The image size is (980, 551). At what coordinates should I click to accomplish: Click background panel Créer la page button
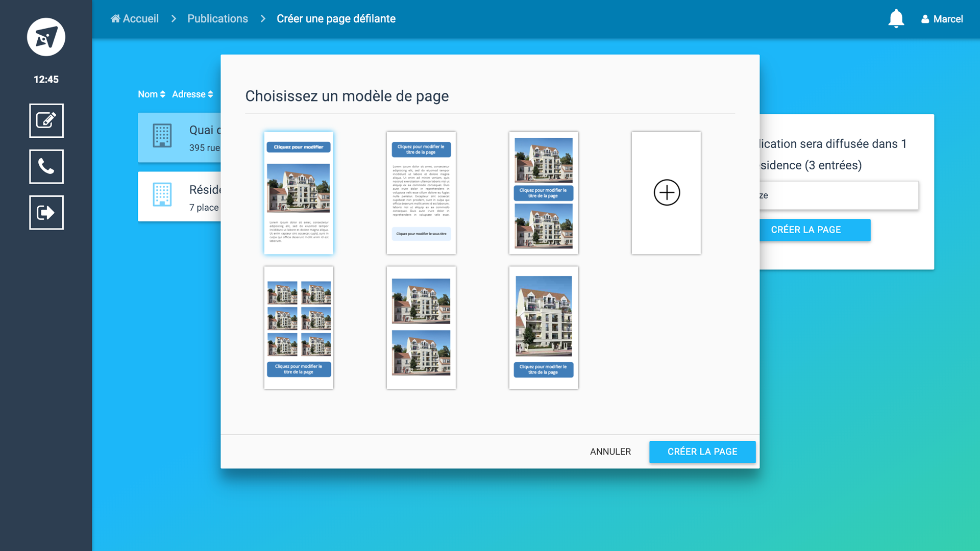815,230
